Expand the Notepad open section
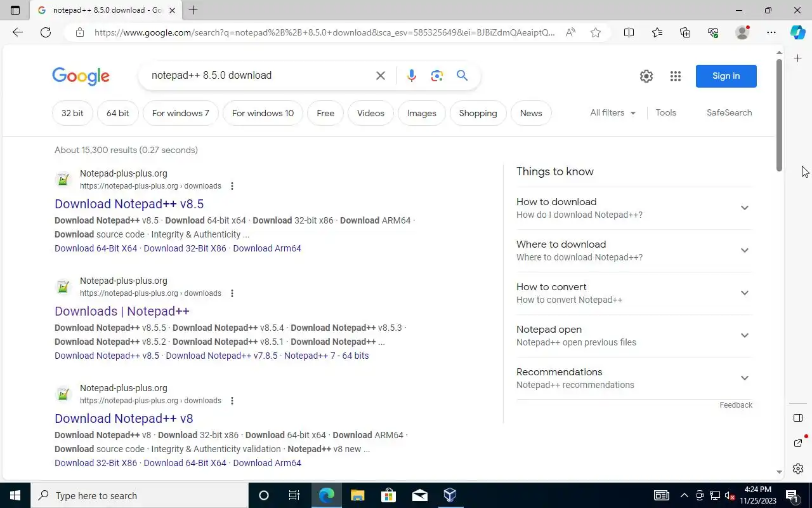 tap(634, 335)
